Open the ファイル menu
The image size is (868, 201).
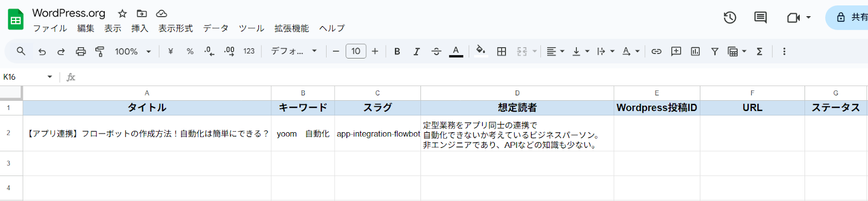[x=50, y=28]
